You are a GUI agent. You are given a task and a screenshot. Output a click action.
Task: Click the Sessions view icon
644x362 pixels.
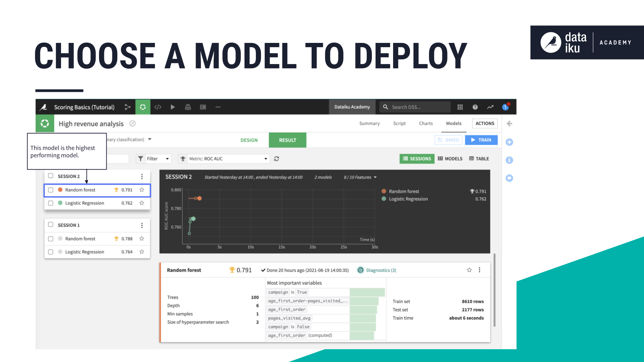(416, 158)
